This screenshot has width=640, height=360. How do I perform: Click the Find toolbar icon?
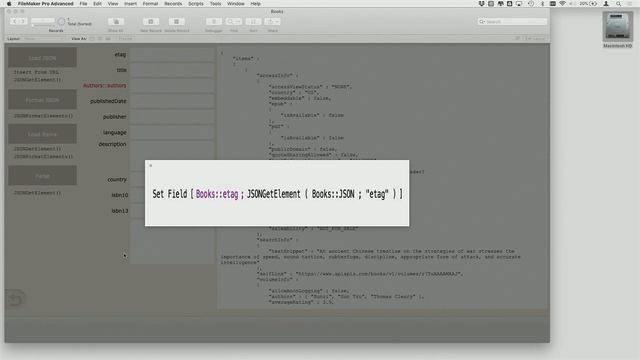point(233,22)
